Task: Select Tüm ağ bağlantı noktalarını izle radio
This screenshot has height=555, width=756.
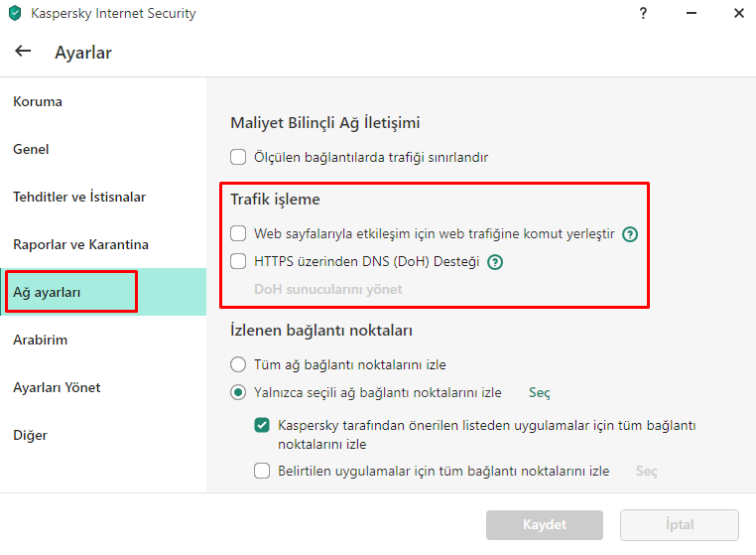Action: (x=238, y=364)
